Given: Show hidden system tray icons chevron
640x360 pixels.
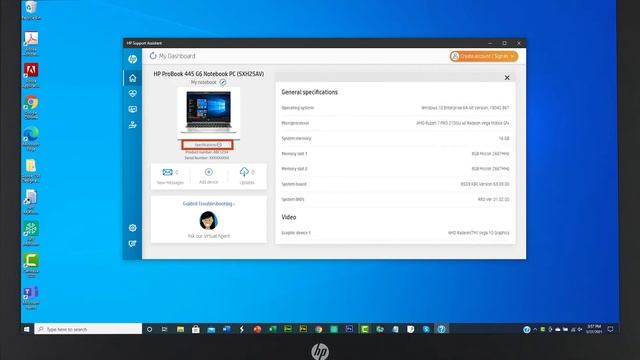Looking at the screenshot, I should click(x=535, y=329).
